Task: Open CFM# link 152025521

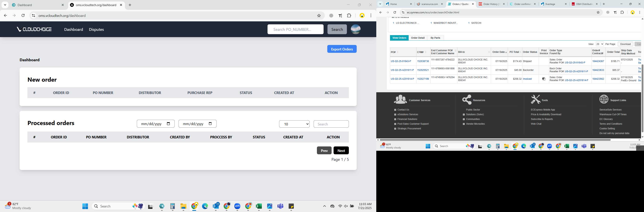Action: 423,70
